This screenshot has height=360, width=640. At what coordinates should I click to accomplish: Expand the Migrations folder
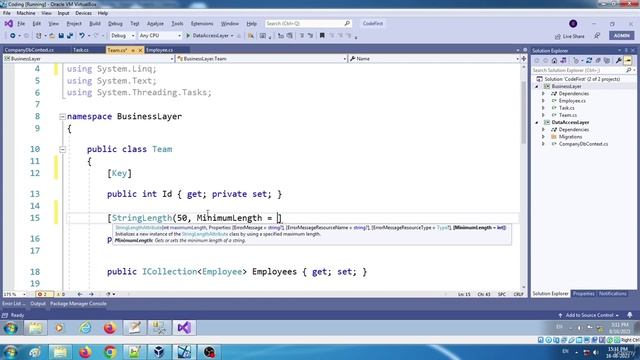[543, 137]
